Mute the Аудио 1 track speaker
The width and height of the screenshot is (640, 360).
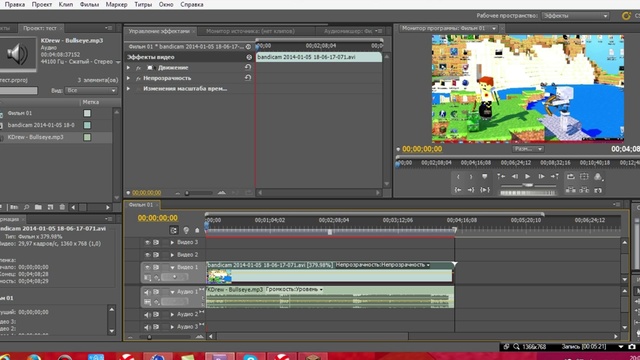[147, 292]
